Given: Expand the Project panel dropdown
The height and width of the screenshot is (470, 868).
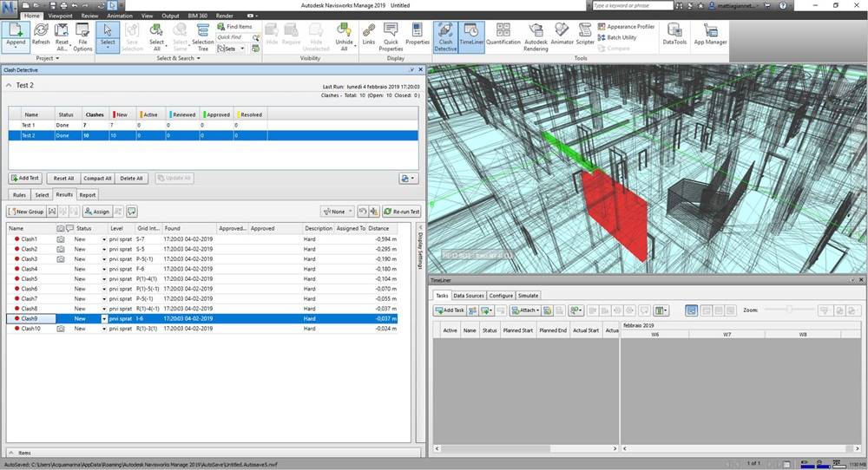Looking at the screenshot, I should point(48,58).
